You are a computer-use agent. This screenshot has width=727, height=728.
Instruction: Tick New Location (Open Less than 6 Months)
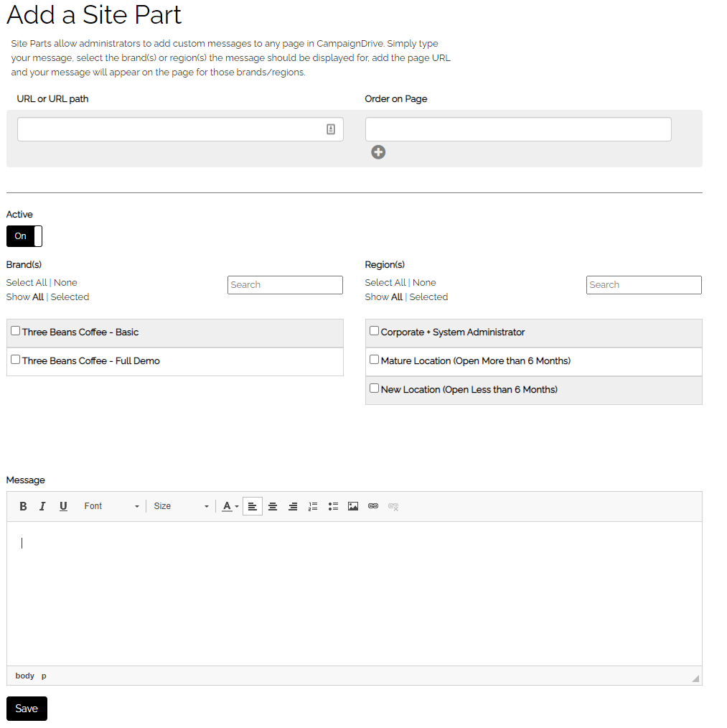374,388
